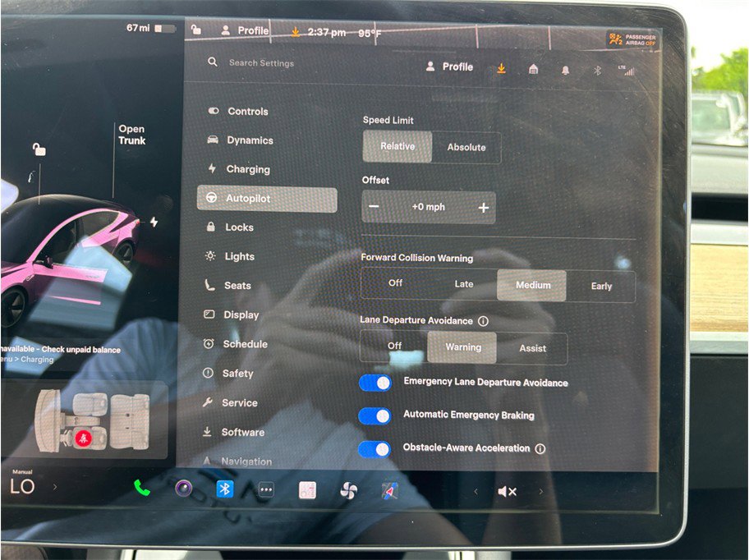Click the Search Settings field
This screenshot has width=749, height=560.
[x=261, y=63]
